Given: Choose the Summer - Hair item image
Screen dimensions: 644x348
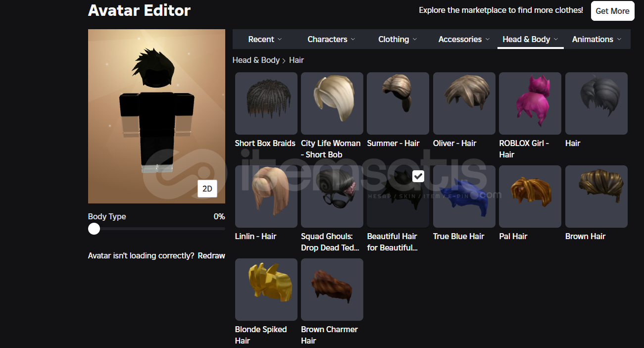Looking at the screenshot, I should pyautogui.click(x=398, y=103).
